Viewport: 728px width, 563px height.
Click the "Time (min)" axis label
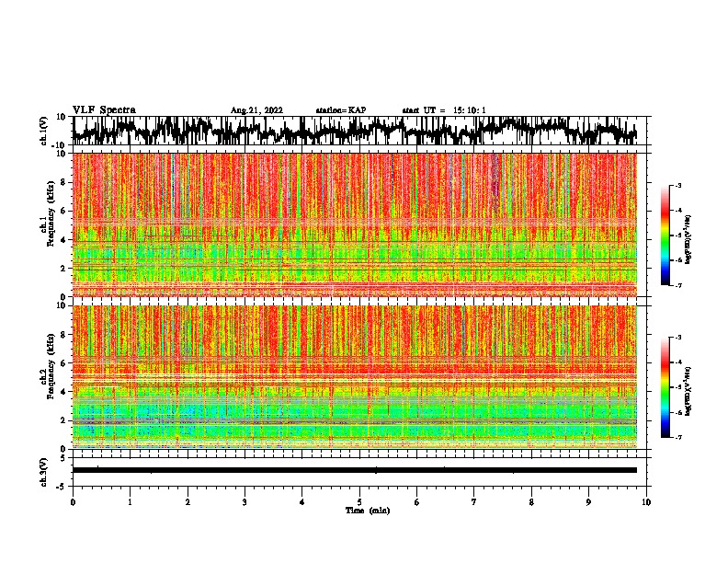point(368,511)
